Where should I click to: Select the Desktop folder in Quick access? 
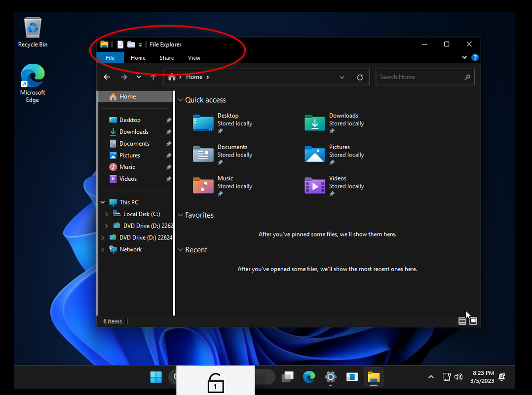click(223, 123)
